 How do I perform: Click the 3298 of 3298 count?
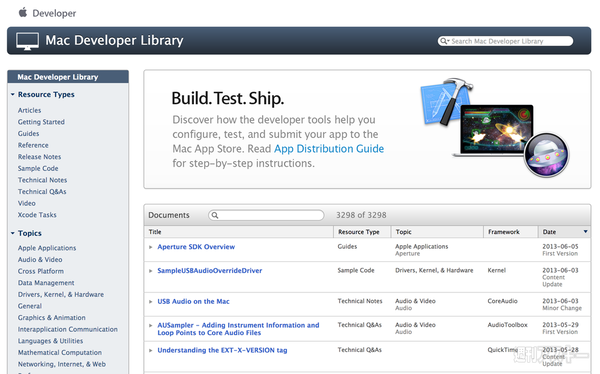[x=361, y=215]
